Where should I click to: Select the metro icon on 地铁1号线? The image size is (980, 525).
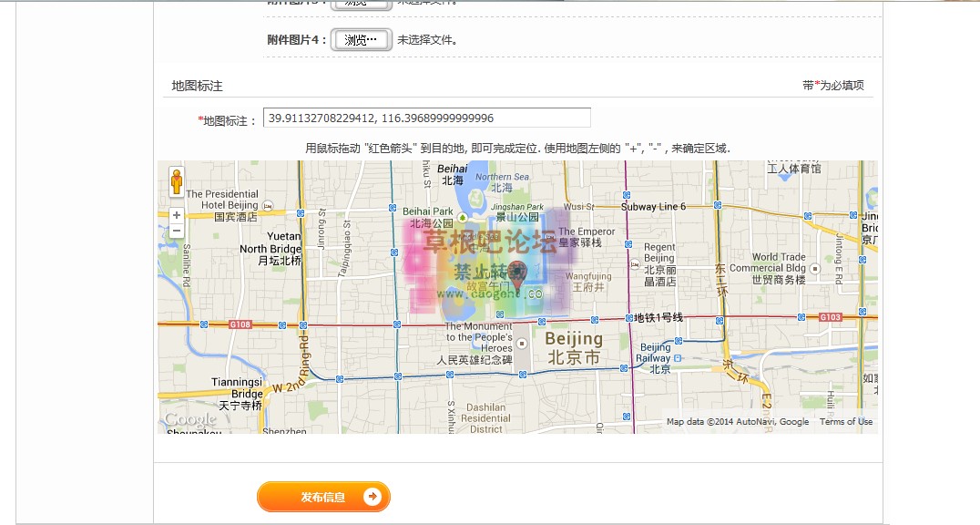pos(628,317)
